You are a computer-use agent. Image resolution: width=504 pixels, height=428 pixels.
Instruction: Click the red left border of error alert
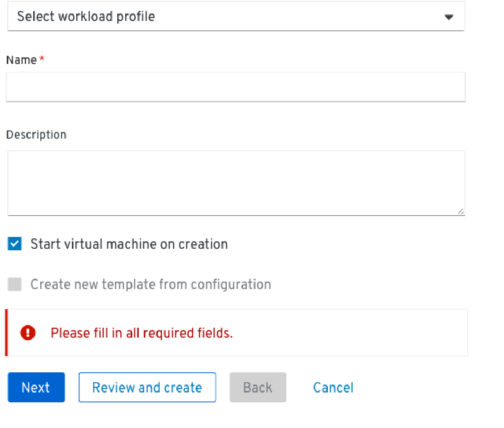point(6,332)
